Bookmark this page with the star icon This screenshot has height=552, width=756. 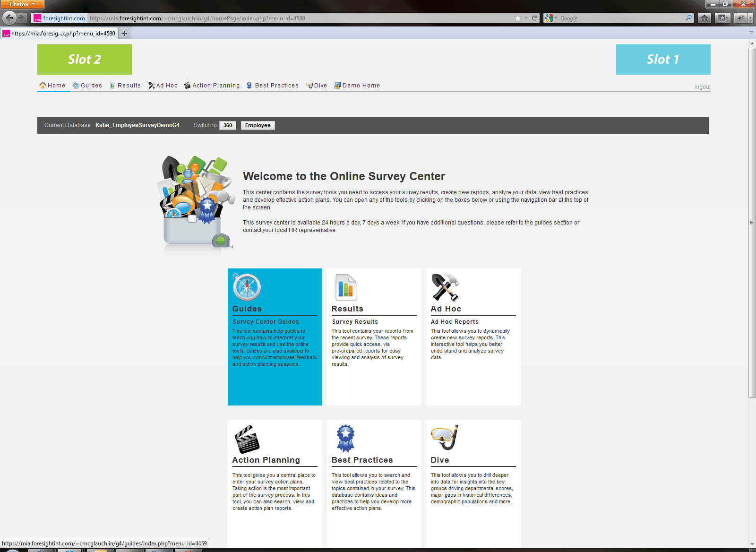518,18
